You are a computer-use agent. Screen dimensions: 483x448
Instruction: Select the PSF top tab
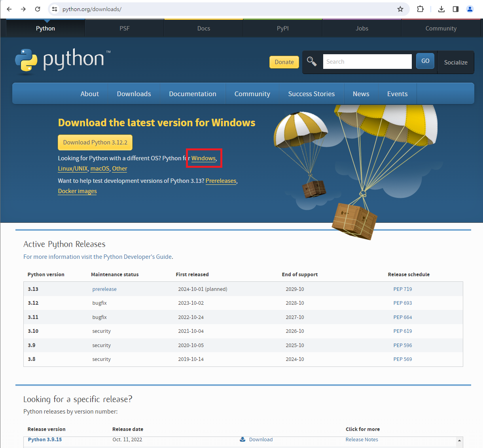[x=125, y=28]
